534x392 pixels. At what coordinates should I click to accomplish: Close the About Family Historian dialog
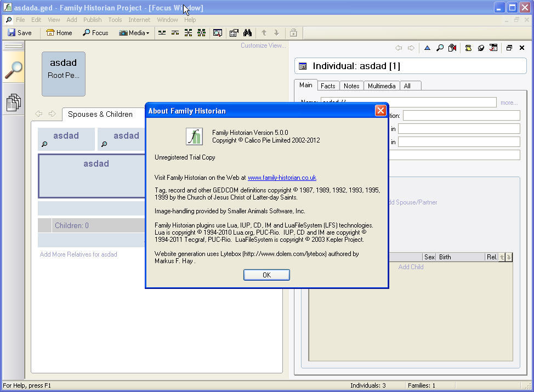(380, 110)
